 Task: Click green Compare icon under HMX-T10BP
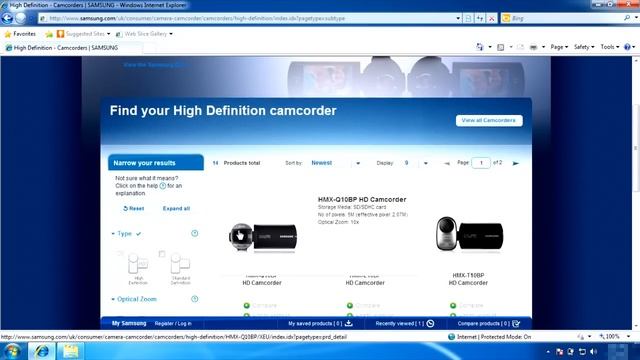pyautogui.click(x=453, y=305)
